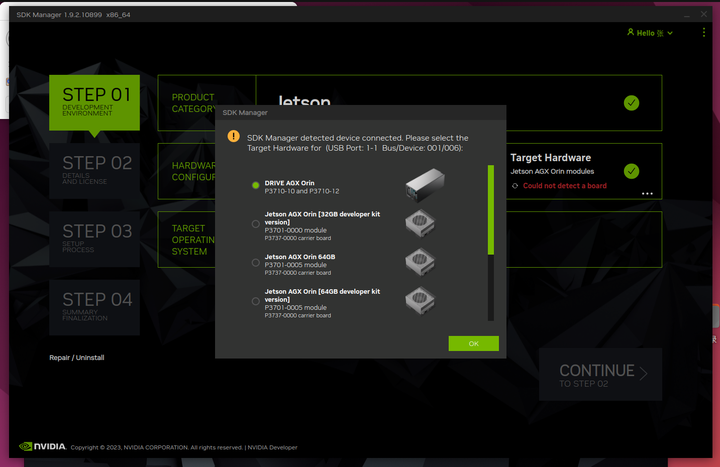The width and height of the screenshot is (720, 467).
Task: Confirm selection with the OK button
Action: coord(473,343)
